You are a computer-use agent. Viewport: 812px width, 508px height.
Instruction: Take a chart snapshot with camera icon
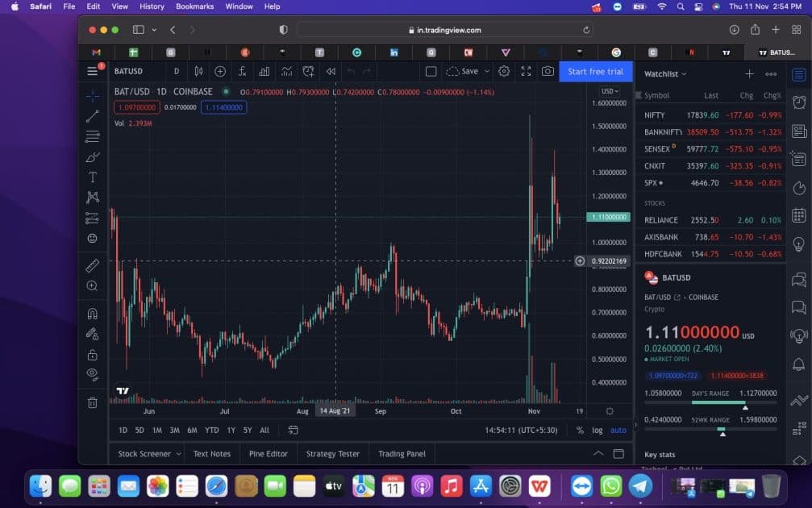pos(548,71)
